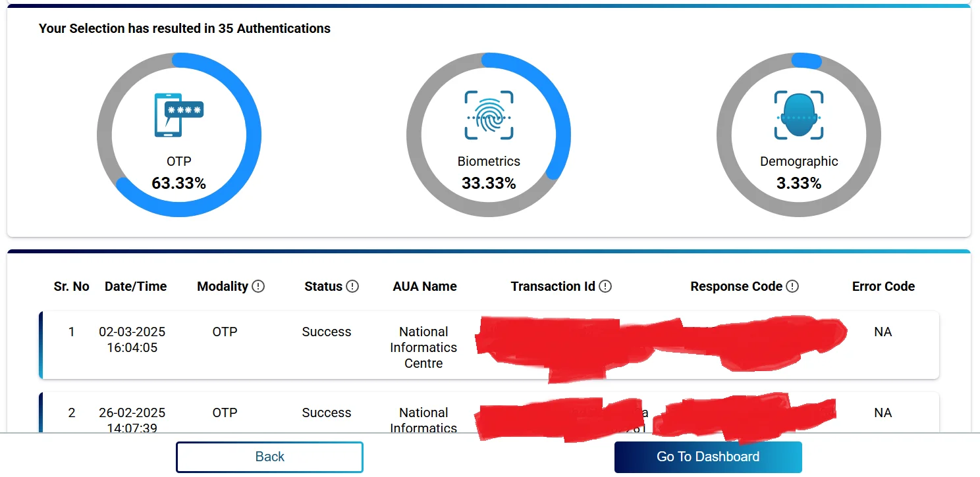Click the Demographic face scan icon
Viewport: 980px width, 477px height.
click(799, 115)
